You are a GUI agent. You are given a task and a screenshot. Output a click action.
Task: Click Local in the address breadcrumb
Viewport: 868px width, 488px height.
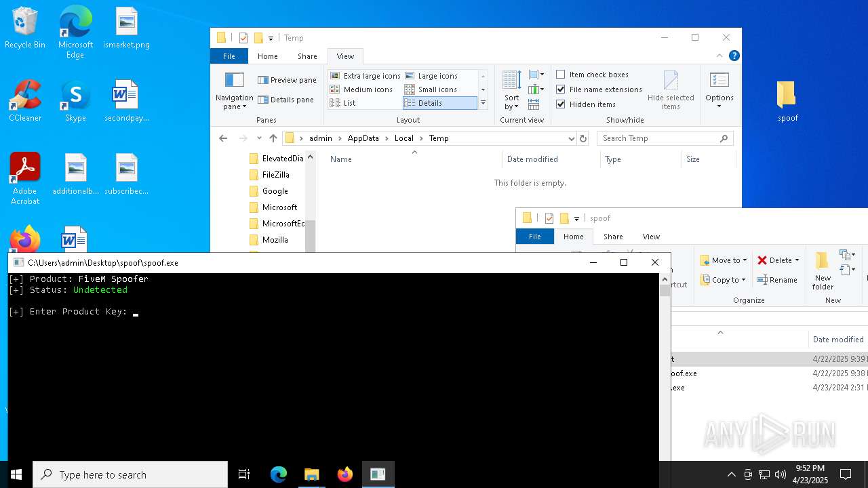404,138
